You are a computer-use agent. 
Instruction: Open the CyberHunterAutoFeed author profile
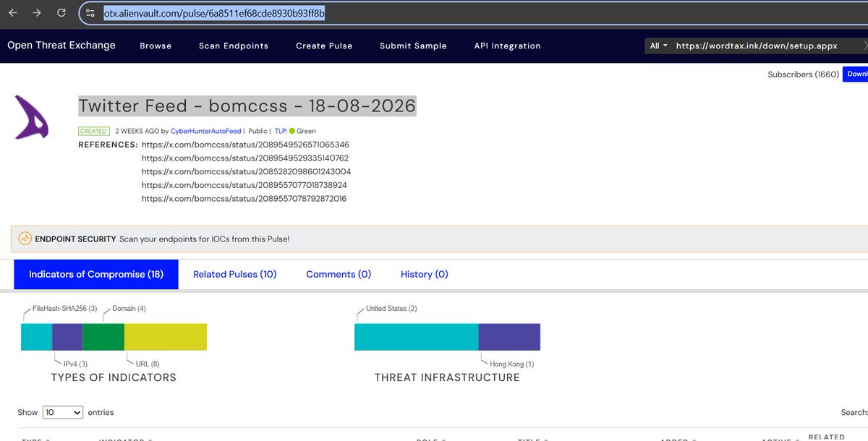206,132
